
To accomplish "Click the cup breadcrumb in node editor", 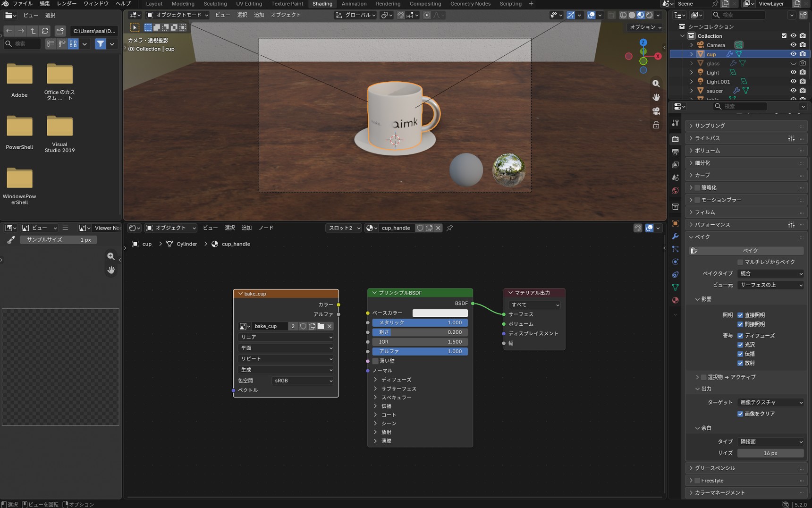I will click(147, 244).
